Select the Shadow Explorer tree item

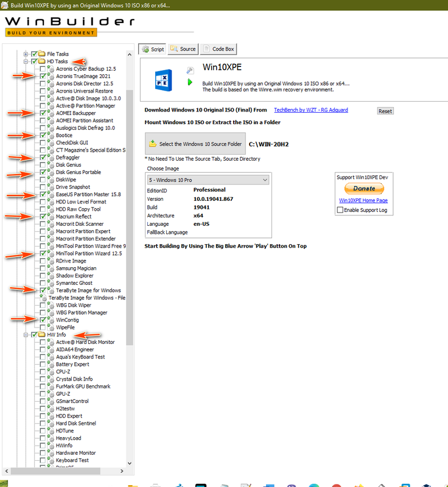(74, 276)
